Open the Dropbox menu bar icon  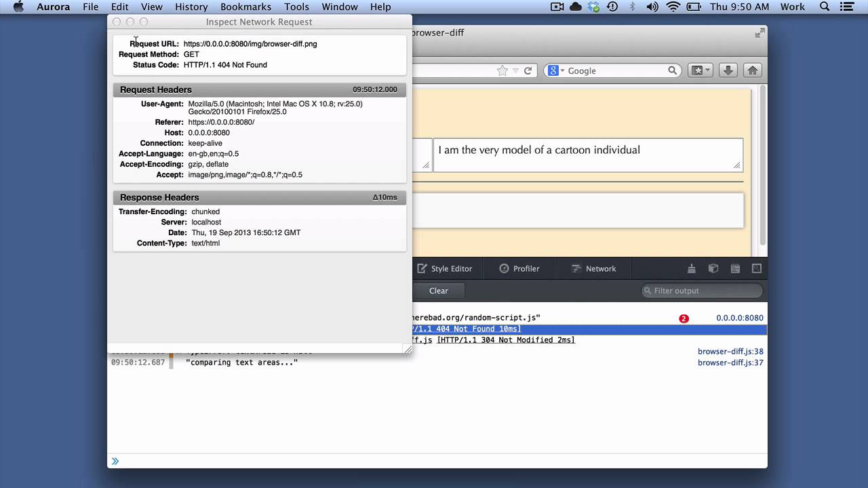(594, 7)
